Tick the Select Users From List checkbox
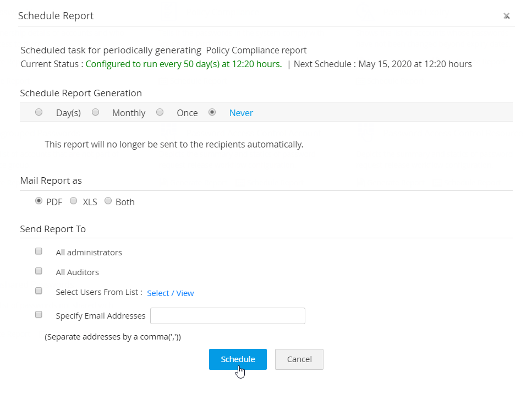Screen dimensions: 532x394 click(x=39, y=291)
